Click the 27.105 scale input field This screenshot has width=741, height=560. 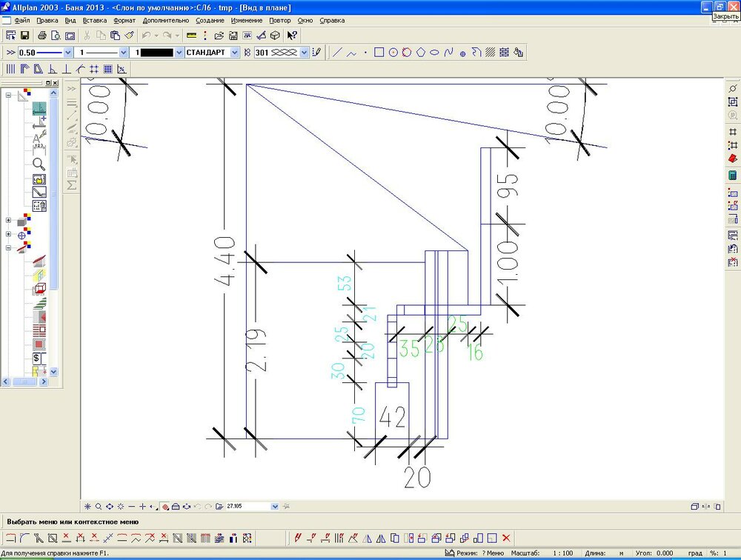(x=248, y=506)
